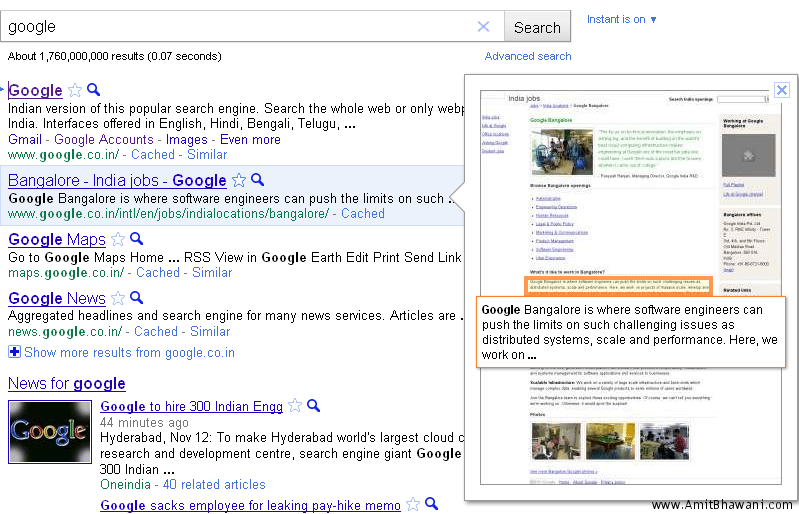
Task: Open preview magnifier for 'Google sacks employee'
Action: click(432, 504)
